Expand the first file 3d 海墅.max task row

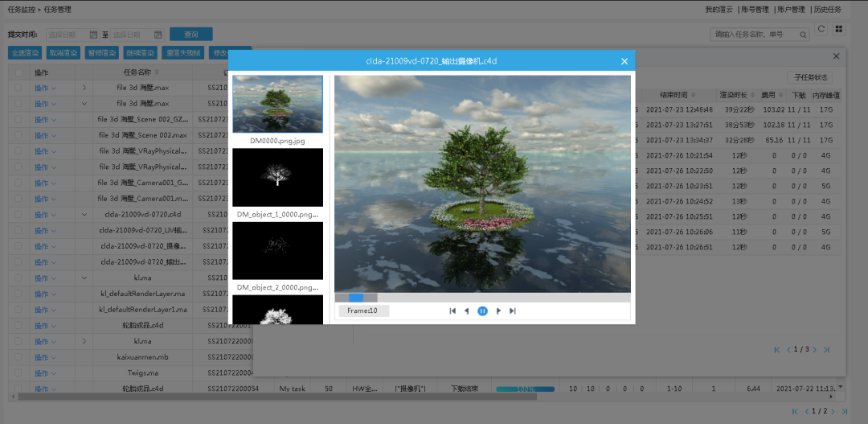pos(84,88)
